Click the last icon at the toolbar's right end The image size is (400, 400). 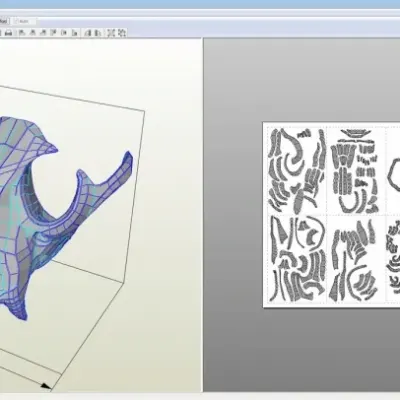click(122, 33)
